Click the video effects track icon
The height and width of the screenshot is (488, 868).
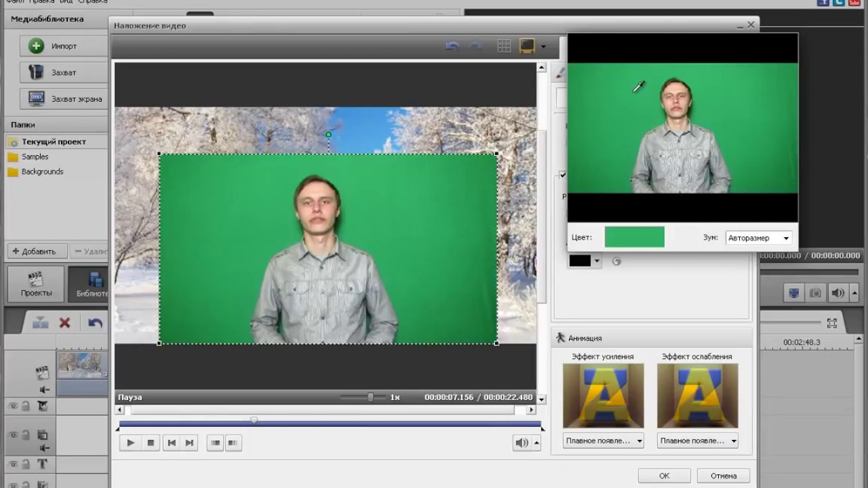click(42, 406)
